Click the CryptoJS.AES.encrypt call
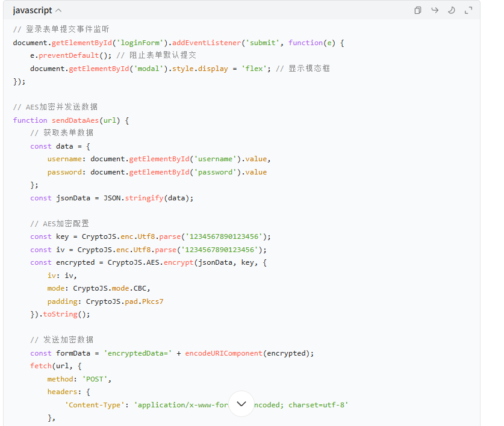 pos(151,262)
